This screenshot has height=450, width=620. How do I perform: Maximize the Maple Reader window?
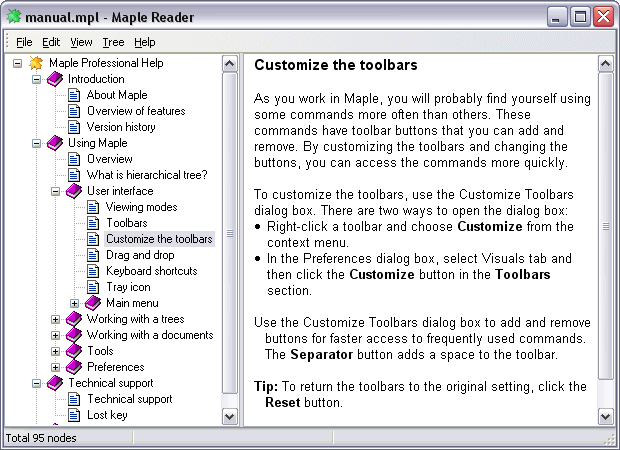(x=580, y=17)
